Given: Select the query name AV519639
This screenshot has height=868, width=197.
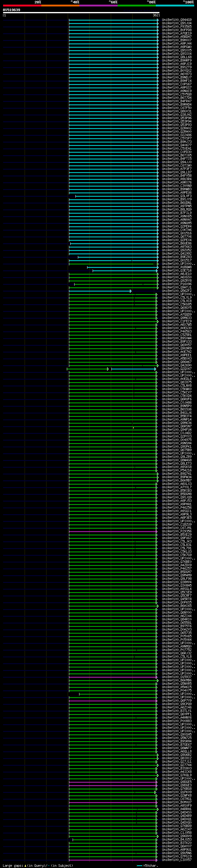Looking at the screenshot, I should 11,10.
